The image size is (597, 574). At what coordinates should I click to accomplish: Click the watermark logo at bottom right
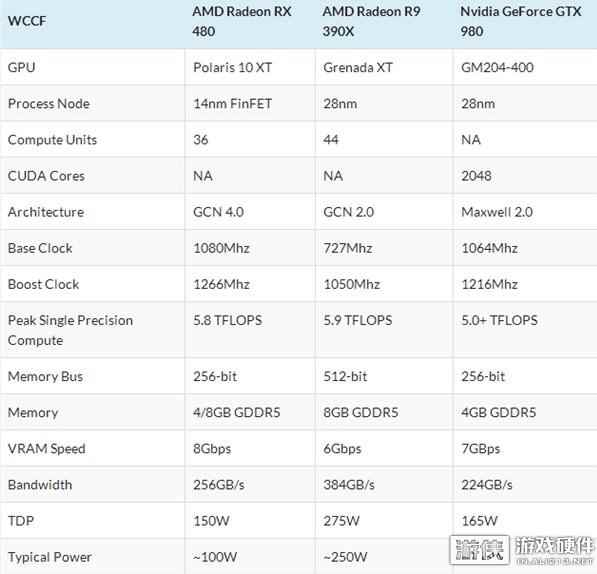[x=522, y=551]
